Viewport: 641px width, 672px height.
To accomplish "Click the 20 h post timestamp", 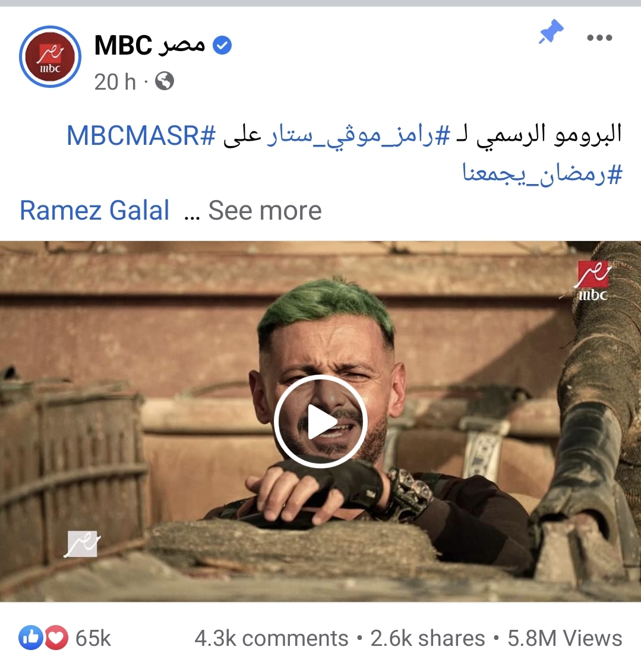I will (115, 81).
